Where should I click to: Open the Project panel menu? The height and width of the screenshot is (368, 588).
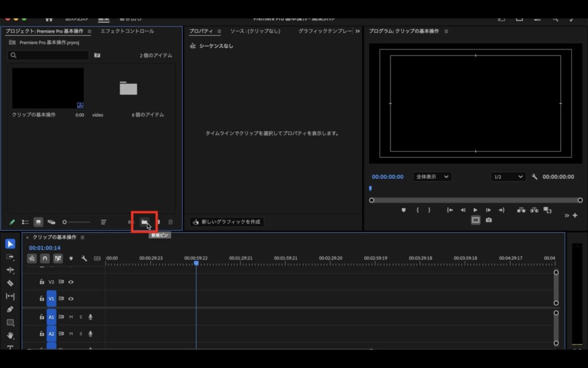89,32
